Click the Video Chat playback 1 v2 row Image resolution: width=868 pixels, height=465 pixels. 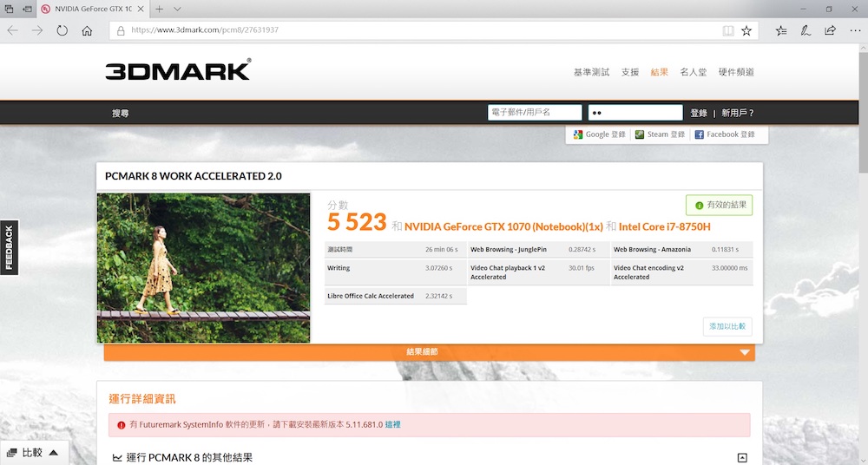(x=539, y=272)
